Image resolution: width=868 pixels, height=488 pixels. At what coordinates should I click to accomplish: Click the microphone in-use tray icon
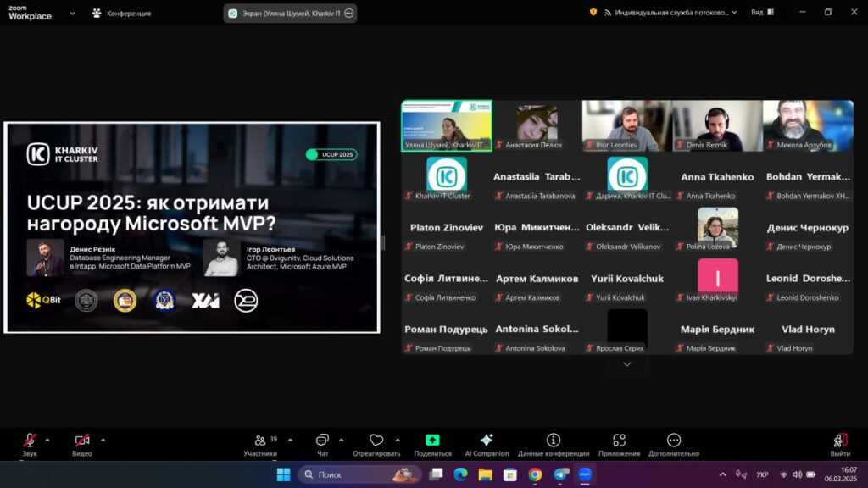click(740, 474)
